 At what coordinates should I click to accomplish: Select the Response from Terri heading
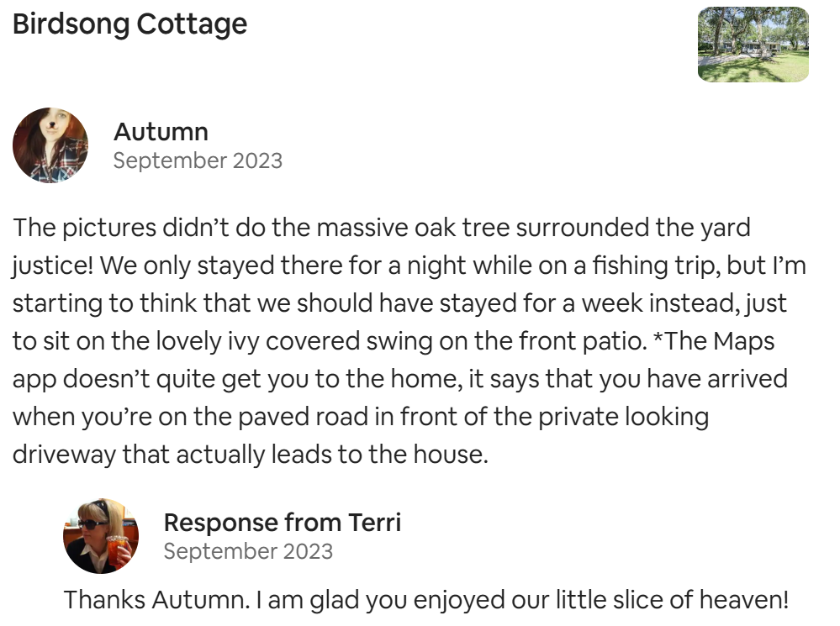click(283, 522)
